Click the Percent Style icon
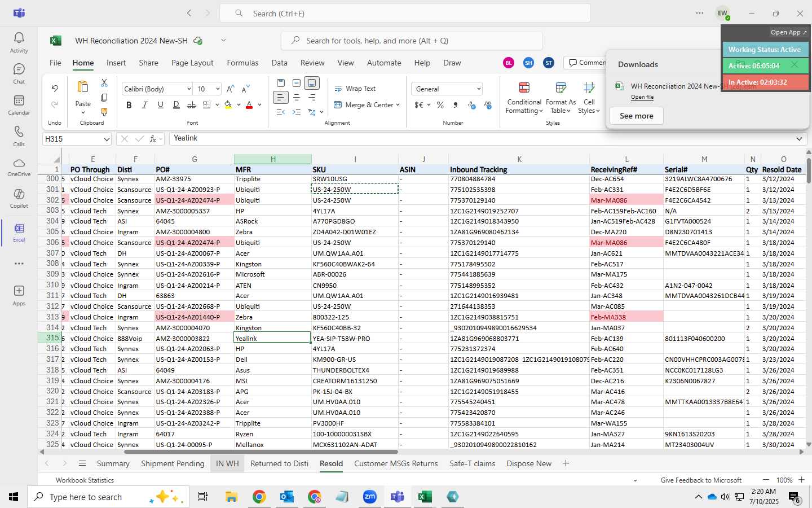Viewport: 812px width, 508px height. (440, 105)
